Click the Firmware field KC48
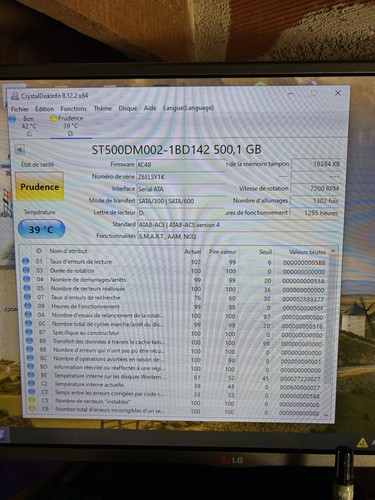Screen dimensions: 375x500 click(x=181, y=164)
